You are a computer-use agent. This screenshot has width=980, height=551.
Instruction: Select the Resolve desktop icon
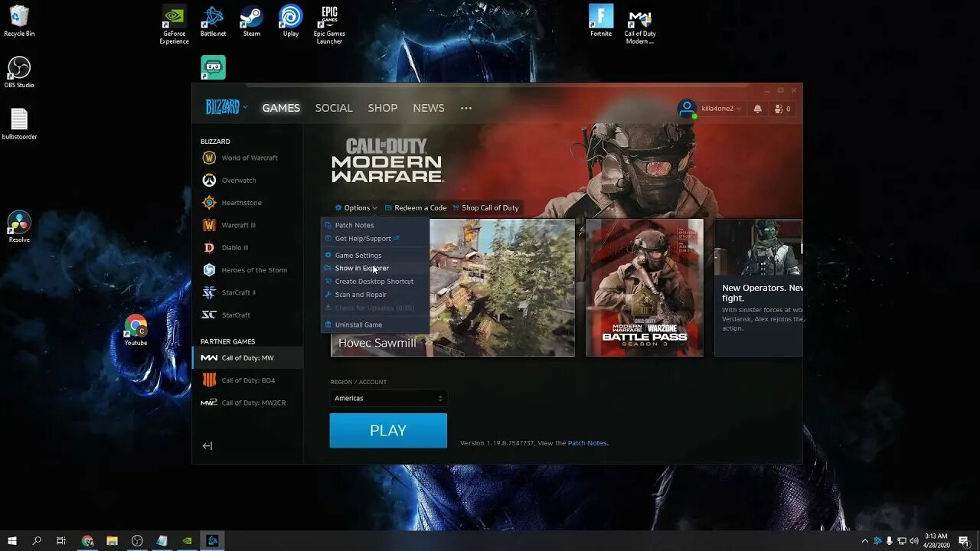(x=19, y=227)
